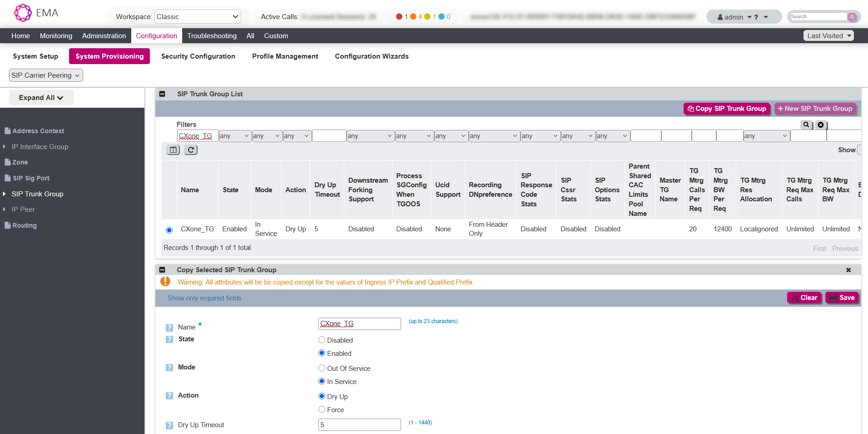Close the Copy Selected SIP Trunk Group panel

(x=848, y=270)
